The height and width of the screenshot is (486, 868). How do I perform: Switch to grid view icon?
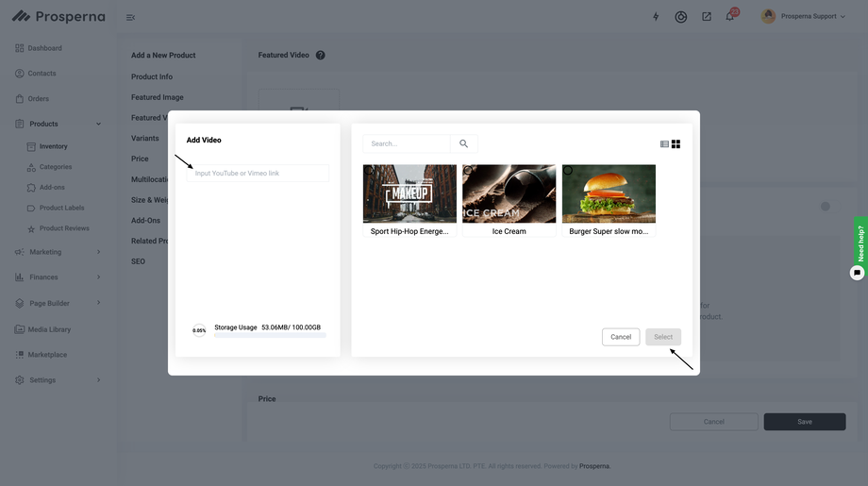click(676, 144)
